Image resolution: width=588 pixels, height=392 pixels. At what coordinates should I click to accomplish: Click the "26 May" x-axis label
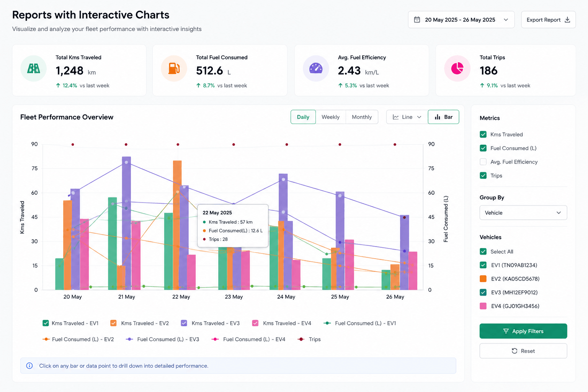(395, 297)
